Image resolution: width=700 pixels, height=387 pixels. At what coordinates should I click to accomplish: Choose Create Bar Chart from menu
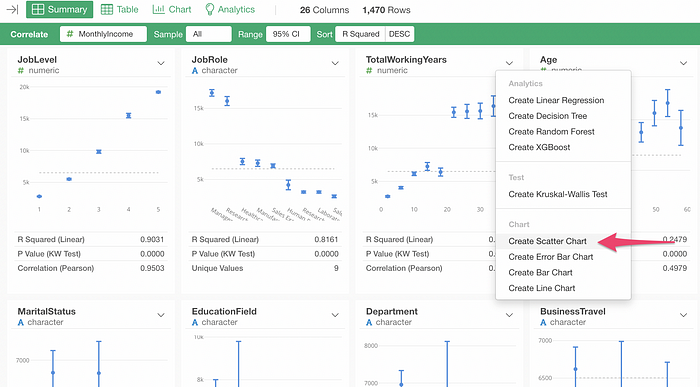(x=563, y=272)
